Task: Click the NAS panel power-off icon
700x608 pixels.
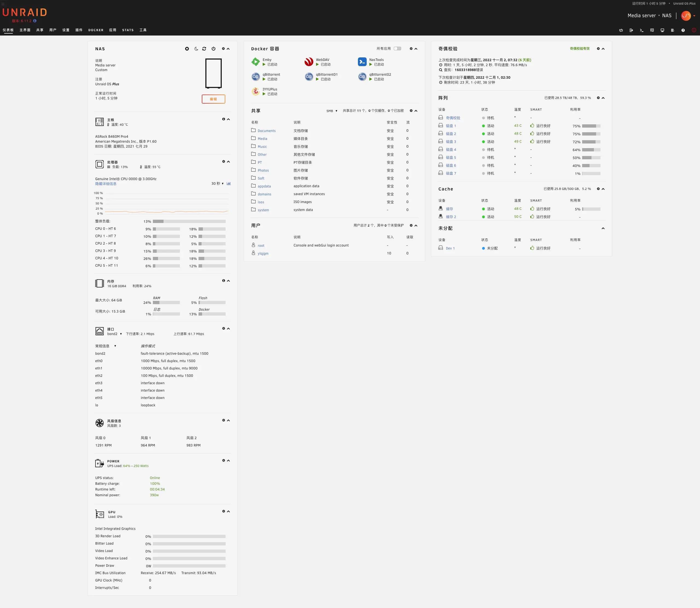Action: [214, 49]
